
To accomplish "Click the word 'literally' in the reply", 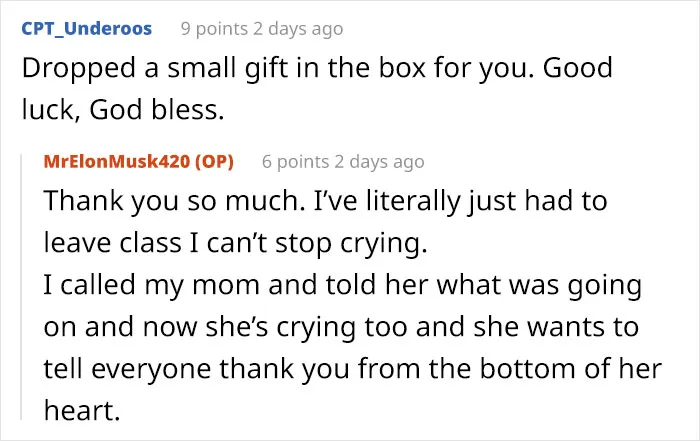I will [x=413, y=201].
